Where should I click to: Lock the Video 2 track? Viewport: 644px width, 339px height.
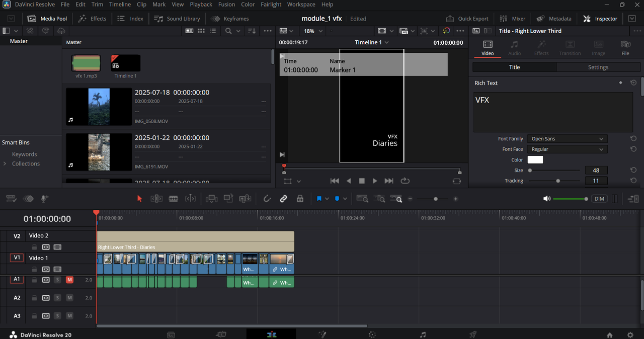coord(34,247)
